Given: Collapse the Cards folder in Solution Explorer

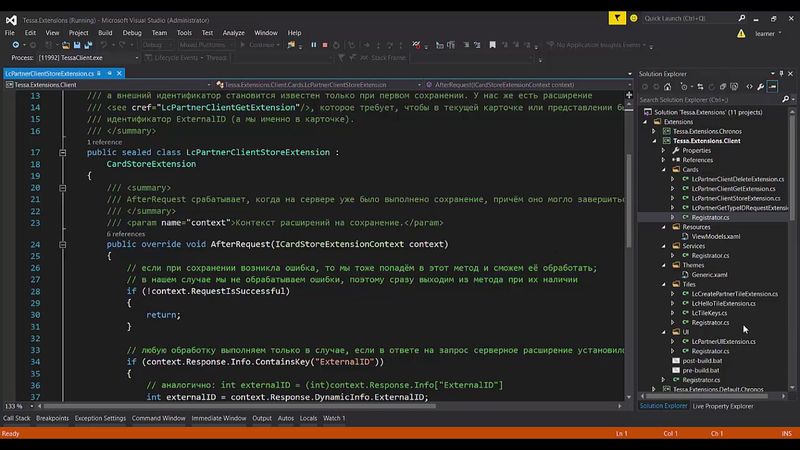Looking at the screenshot, I should point(664,169).
